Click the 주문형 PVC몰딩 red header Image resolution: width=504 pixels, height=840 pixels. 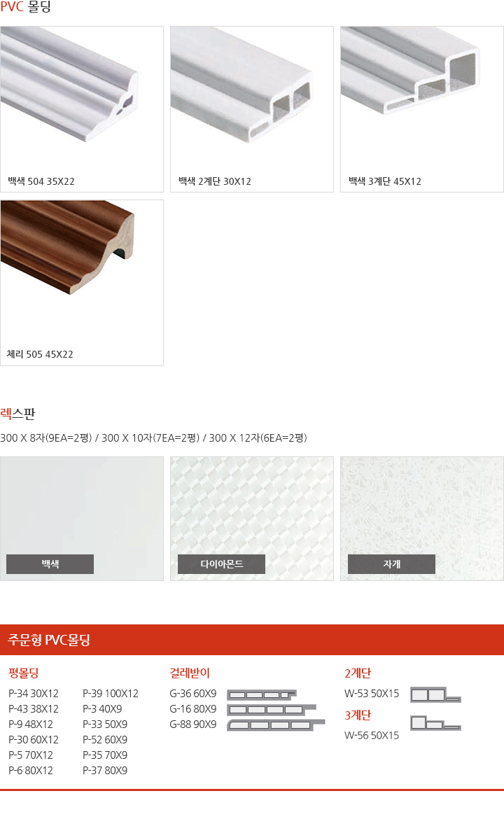click(x=252, y=640)
